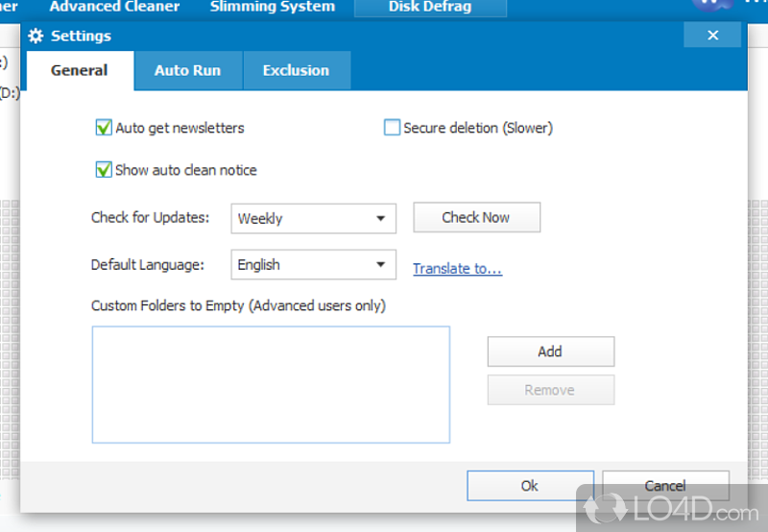
Task: Confirm settings with the Ok button
Action: coord(530,486)
